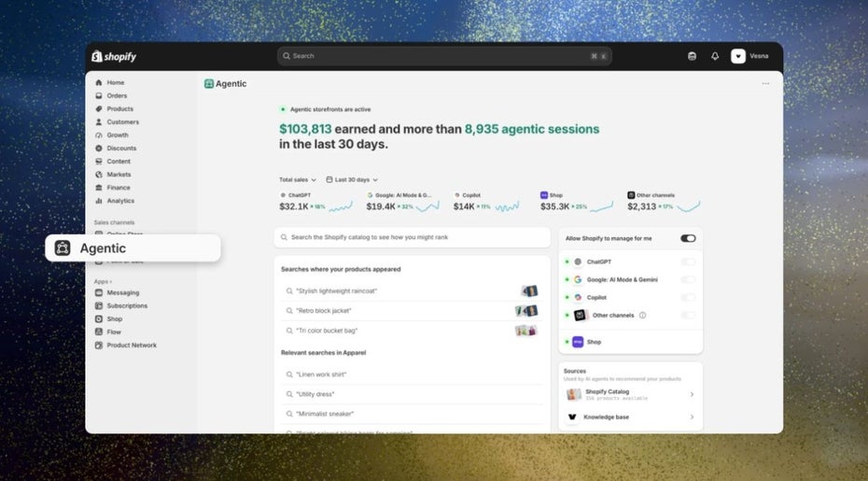
Task: Click the ChatGPT $32.1K sales card
Action: tap(316, 203)
